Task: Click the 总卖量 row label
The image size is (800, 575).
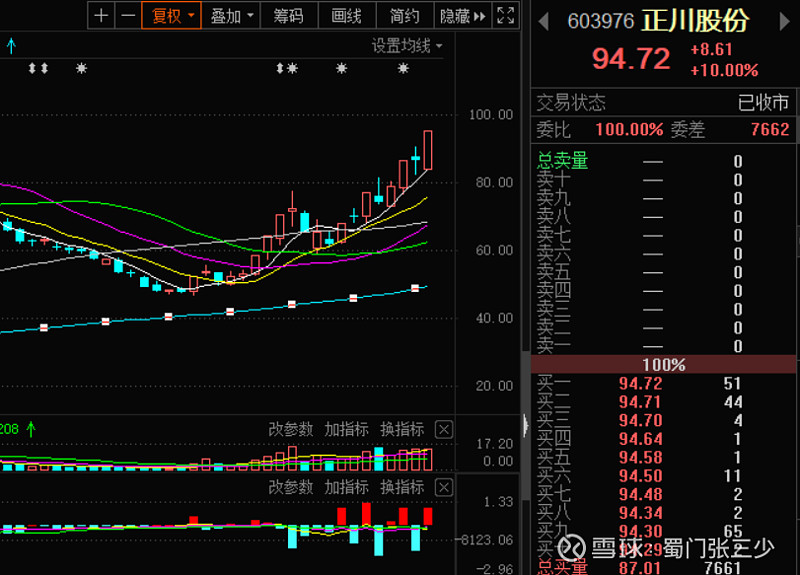Action: (x=562, y=161)
